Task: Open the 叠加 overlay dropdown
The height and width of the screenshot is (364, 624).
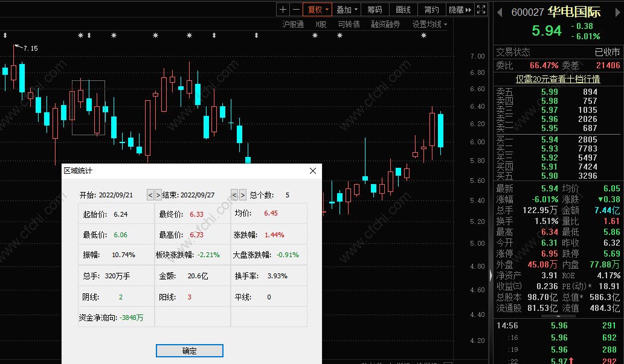Action: click(x=347, y=10)
